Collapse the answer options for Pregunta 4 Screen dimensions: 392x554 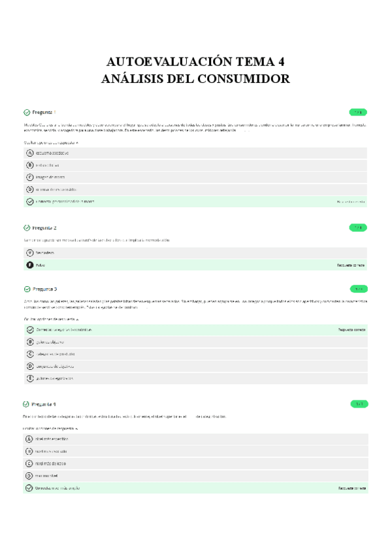[x=76, y=428]
